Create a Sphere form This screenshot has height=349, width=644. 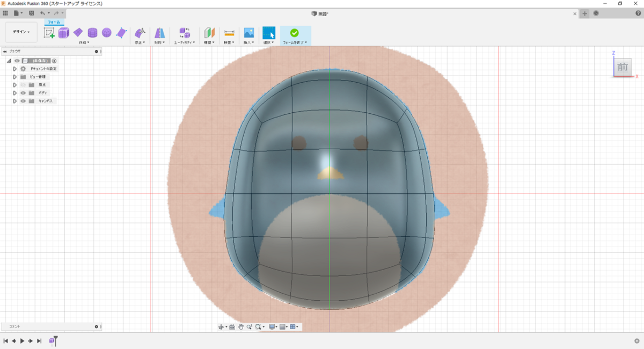coord(107,33)
